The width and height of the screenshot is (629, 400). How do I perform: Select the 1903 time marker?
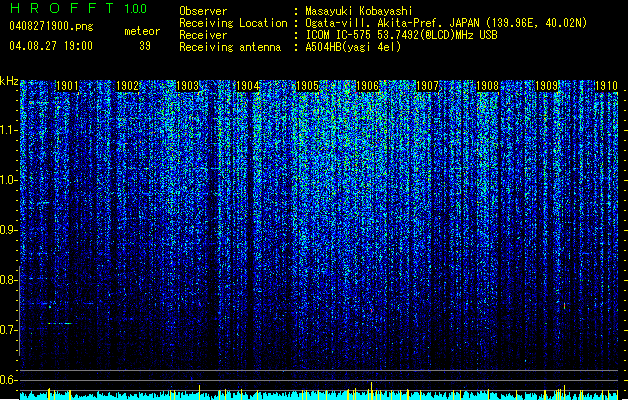click(187, 86)
